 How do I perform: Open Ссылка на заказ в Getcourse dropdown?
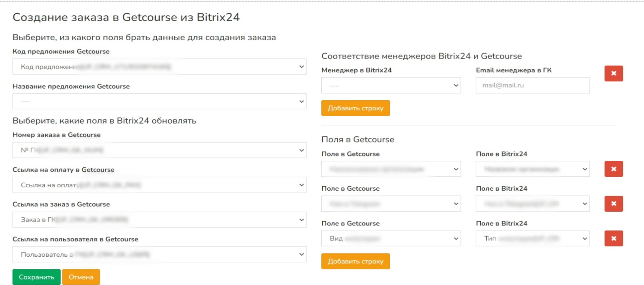[159, 220]
